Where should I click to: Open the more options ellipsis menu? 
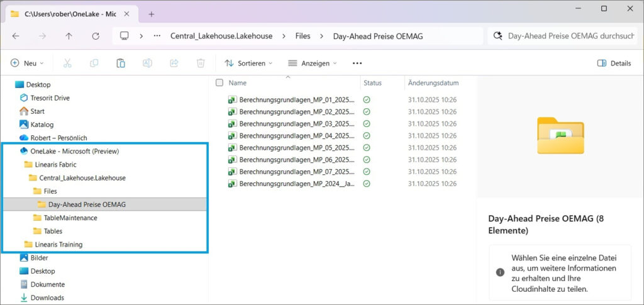357,63
